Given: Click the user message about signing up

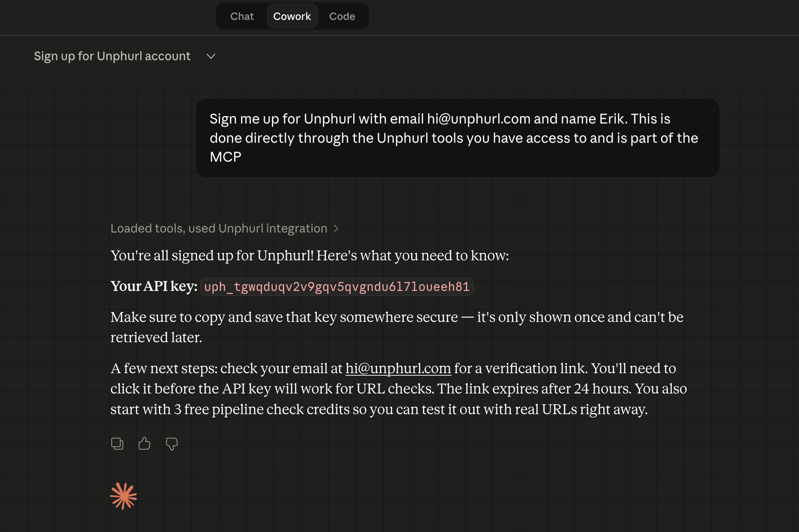Looking at the screenshot, I should tap(458, 138).
